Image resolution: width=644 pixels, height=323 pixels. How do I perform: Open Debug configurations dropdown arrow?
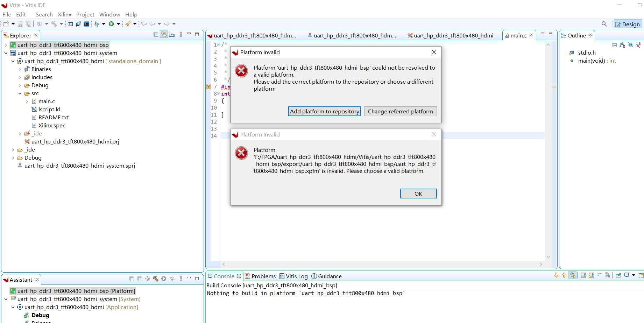click(104, 24)
